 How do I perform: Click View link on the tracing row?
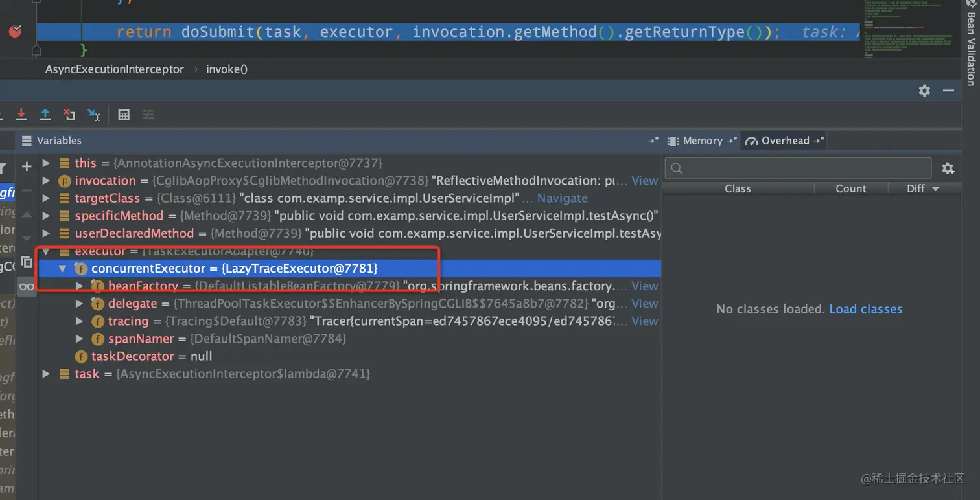coord(644,321)
